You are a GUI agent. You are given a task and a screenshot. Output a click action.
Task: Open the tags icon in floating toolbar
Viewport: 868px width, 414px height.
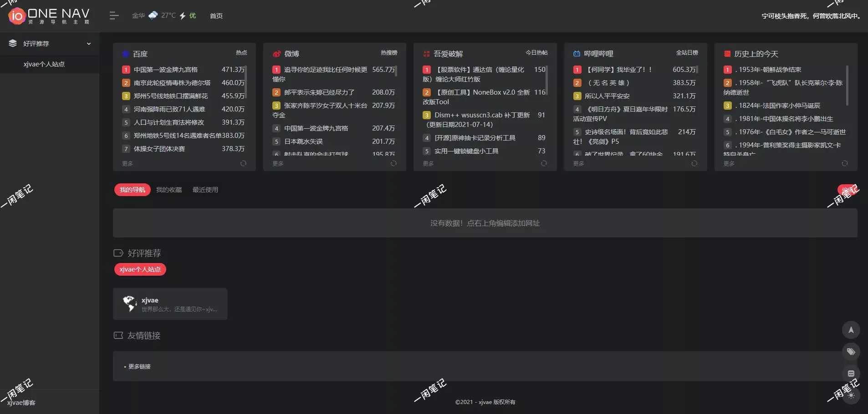851,351
